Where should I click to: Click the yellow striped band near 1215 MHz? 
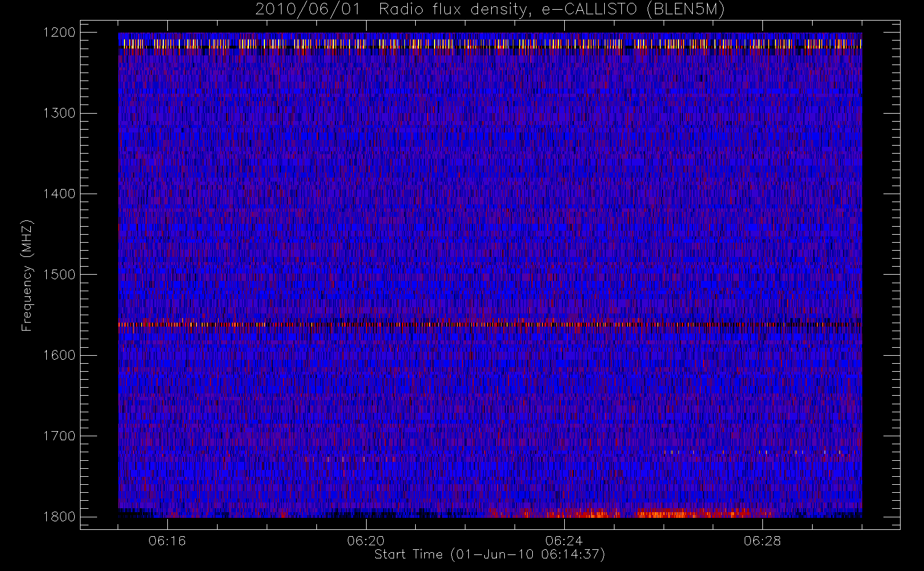click(490, 43)
